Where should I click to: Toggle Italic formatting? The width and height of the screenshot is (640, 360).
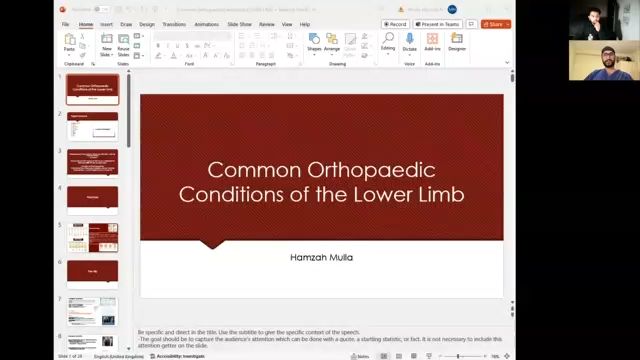click(168, 46)
